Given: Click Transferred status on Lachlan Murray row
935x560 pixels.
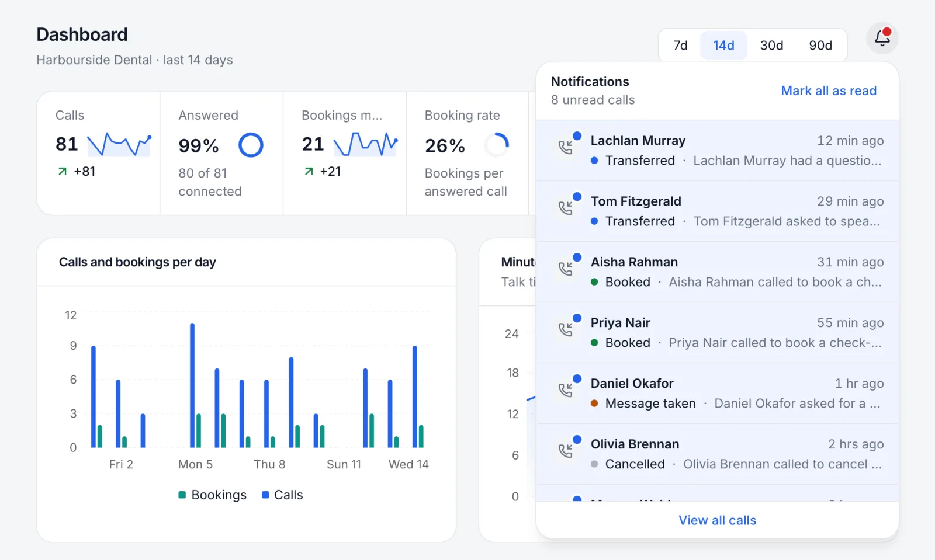Looking at the screenshot, I should click(633, 161).
